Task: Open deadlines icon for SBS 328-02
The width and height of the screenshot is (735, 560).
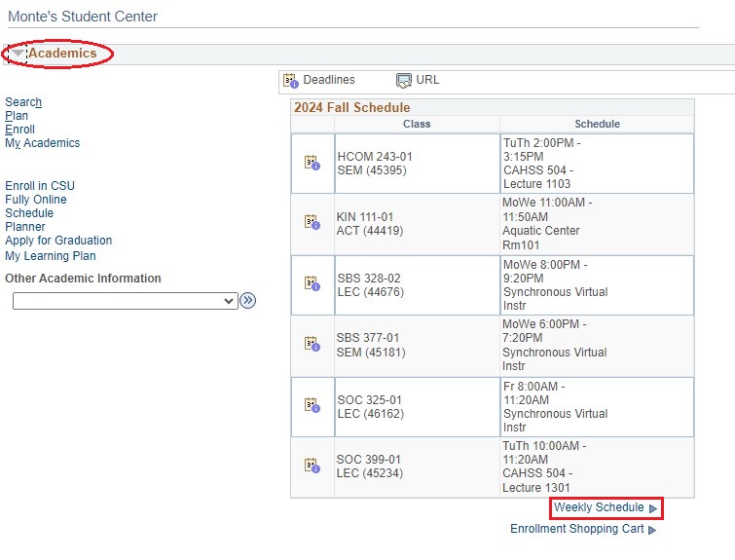Action: [x=312, y=283]
